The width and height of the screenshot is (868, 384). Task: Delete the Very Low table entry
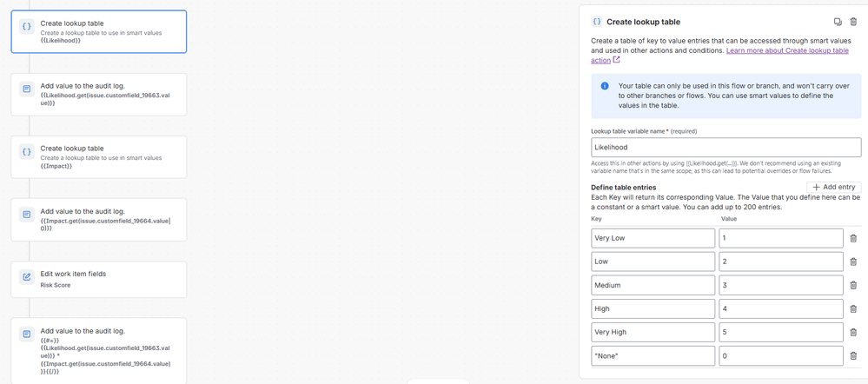[x=853, y=238]
